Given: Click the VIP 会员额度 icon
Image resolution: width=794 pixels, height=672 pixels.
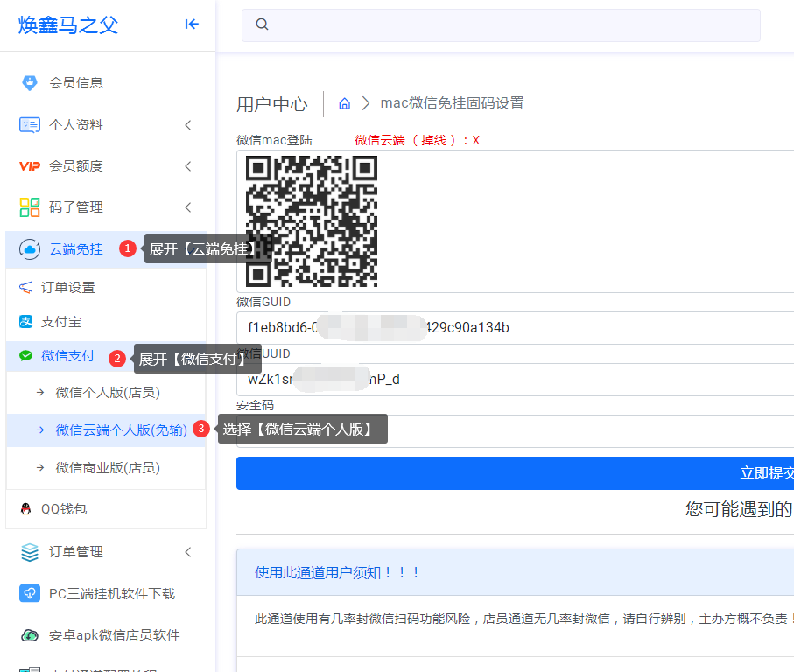Looking at the screenshot, I should point(30,166).
